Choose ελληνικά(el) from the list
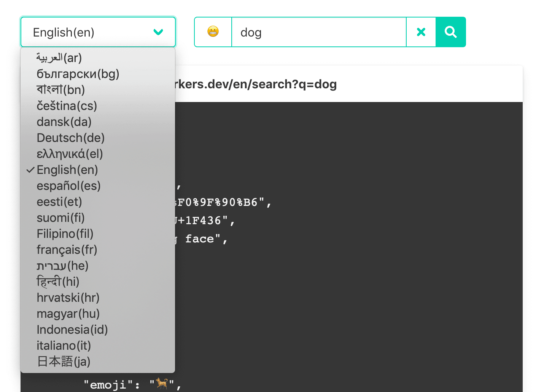The width and height of the screenshot is (544, 392). click(x=70, y=154)
